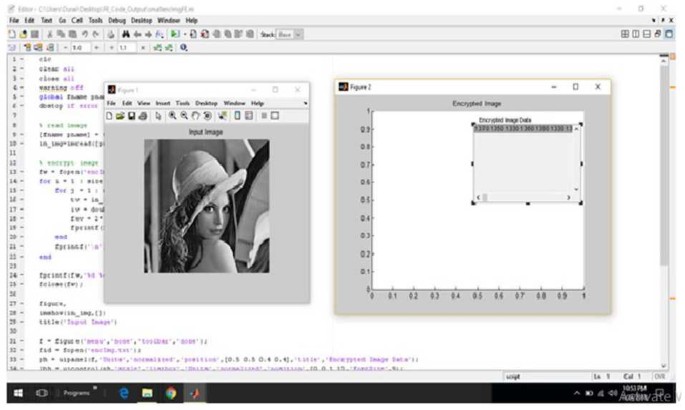Toggle the Data Cursor tool in Figure 1

point(223,116)
